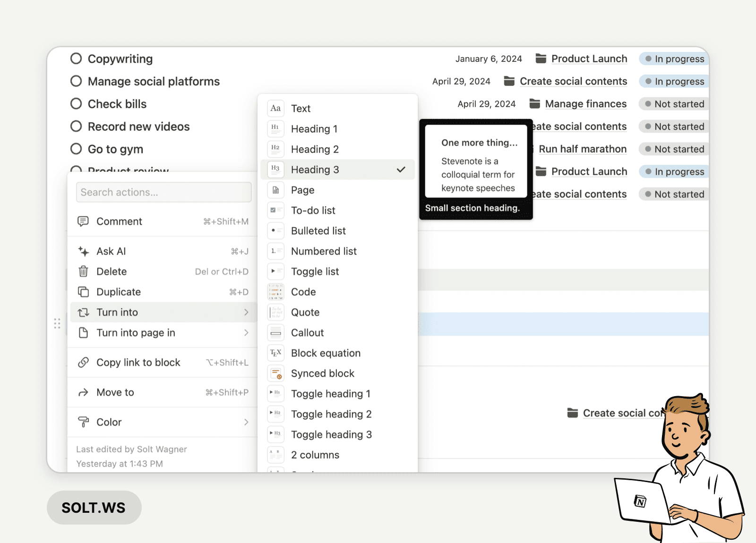Click the Ask AI sparkle icon
The image size is (756, 543).
[x=83, y=251]
